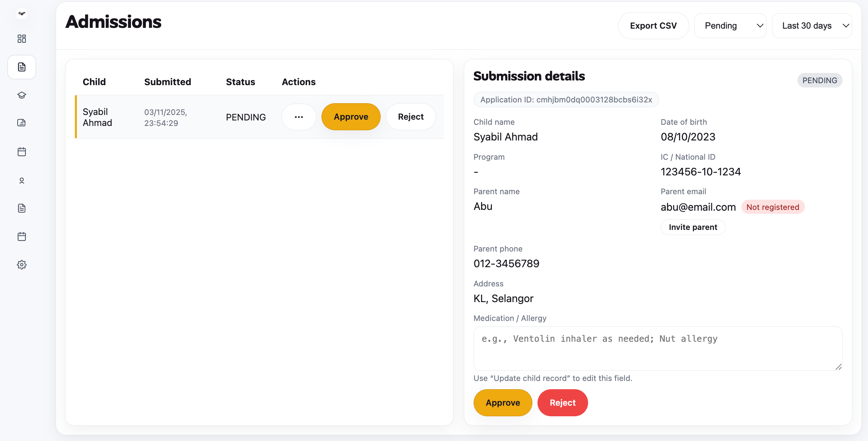Open the dashboard grid icon in sidebar
Image resolution: width=868 pixels, height=441 pixels.
[22, 39]
